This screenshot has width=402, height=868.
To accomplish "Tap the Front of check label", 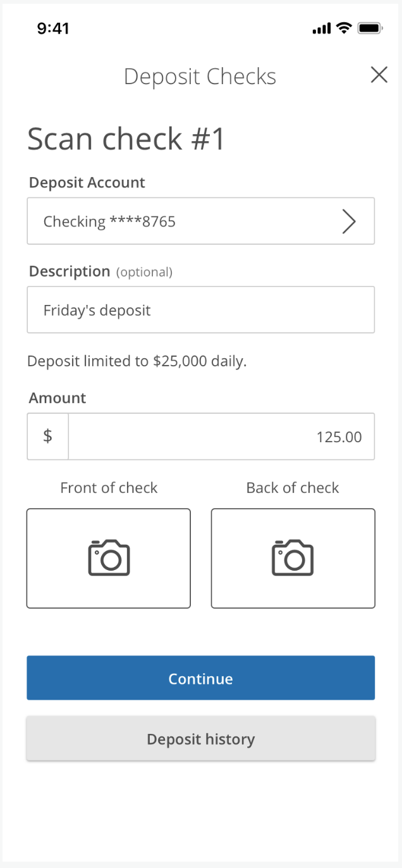I will click(109, 488).
